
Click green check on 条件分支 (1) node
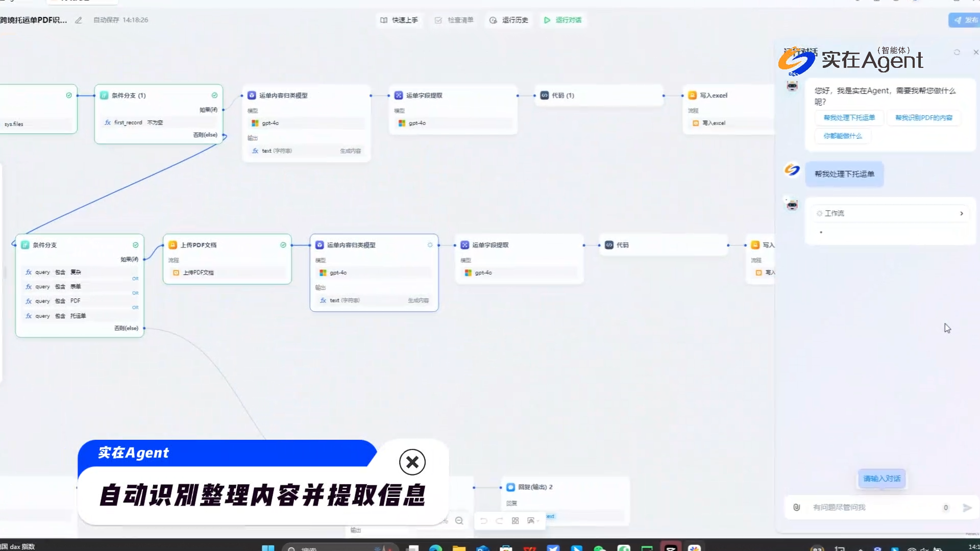click(x=214, y=95)
